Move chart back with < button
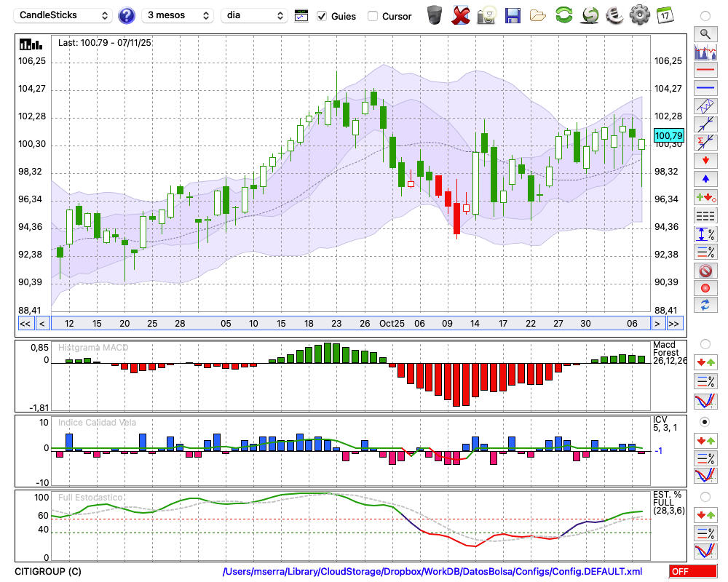Screen dimensions: 728x582 tap(42, 324)
